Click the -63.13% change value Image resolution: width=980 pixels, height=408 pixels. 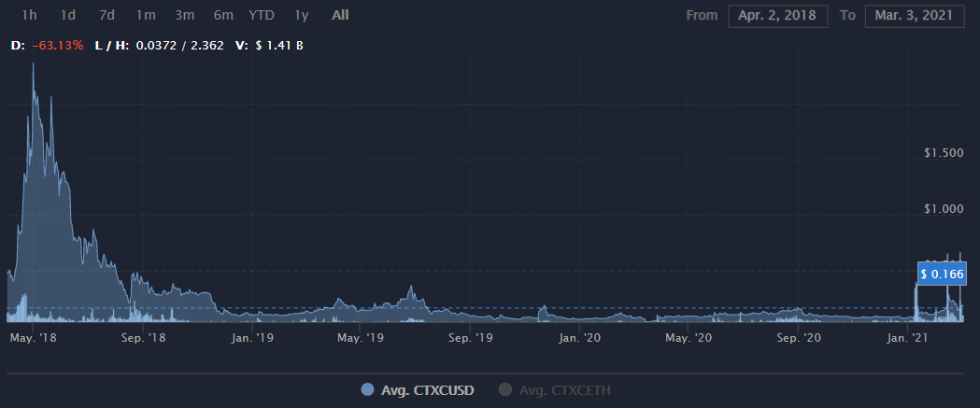point(58,46)
